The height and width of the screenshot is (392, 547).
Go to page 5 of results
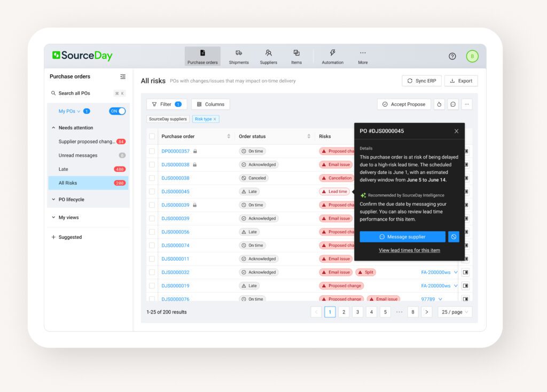click(385, 312)
